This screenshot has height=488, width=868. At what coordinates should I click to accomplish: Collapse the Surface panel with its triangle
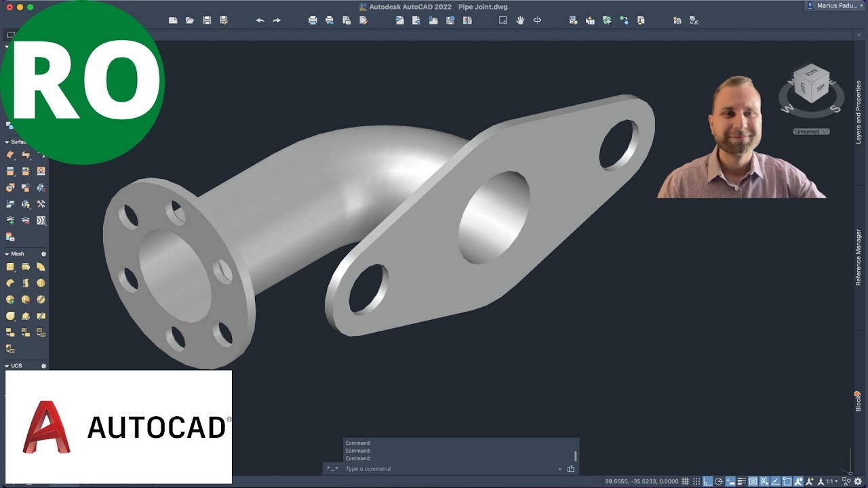coord(7,142)
